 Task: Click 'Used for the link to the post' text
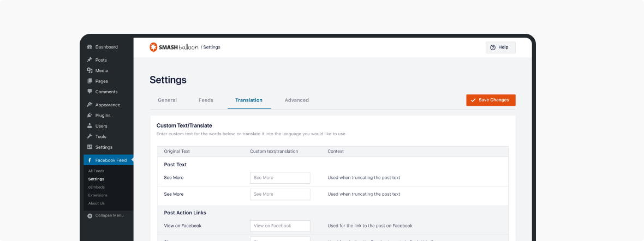[x=370, y=226]
